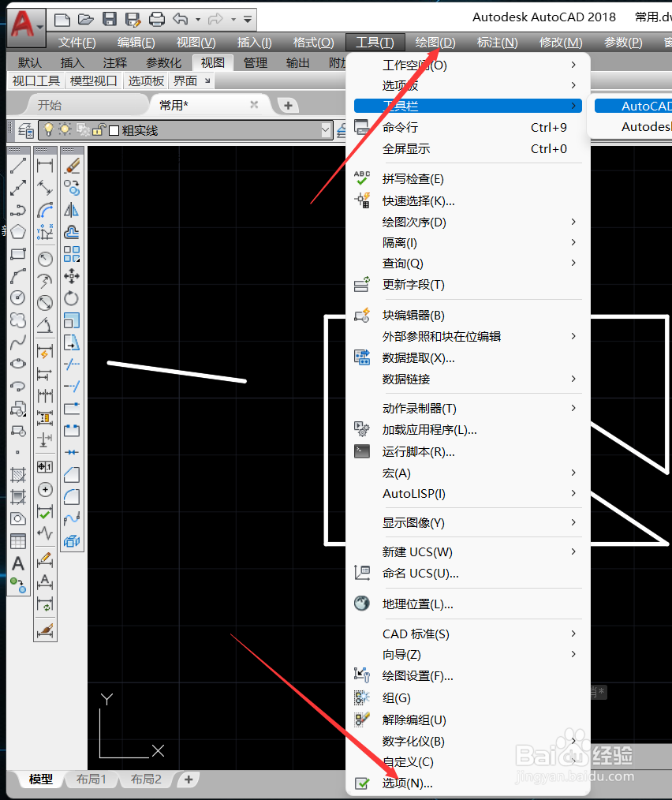Select the Mirror tool in the Modify toolbar

[73, 209]
